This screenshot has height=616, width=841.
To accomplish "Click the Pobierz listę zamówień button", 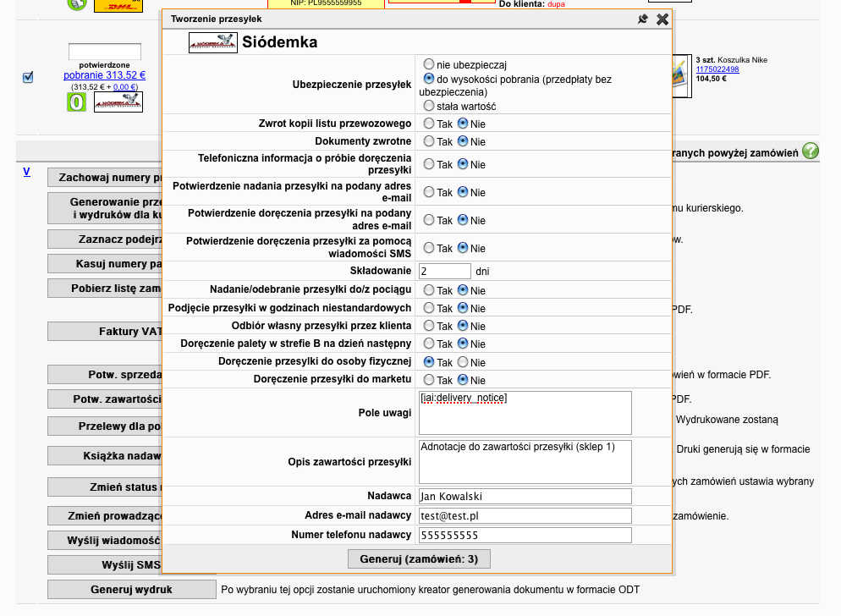I will 105,289.
